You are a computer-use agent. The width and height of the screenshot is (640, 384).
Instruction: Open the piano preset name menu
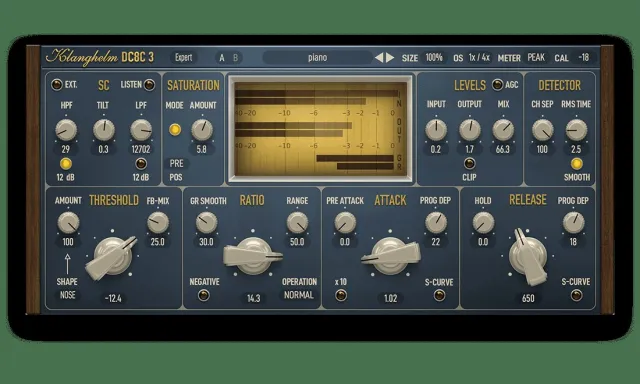[x=317, y=58]
